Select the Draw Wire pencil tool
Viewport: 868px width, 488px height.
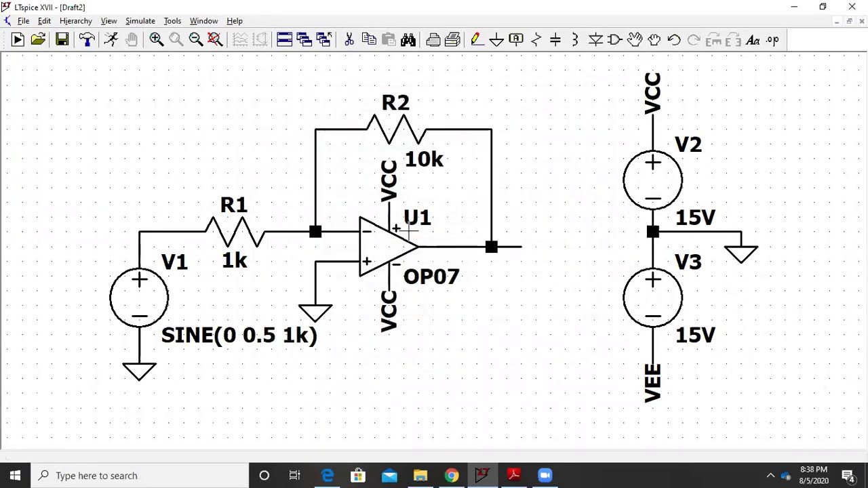(477, 40)
